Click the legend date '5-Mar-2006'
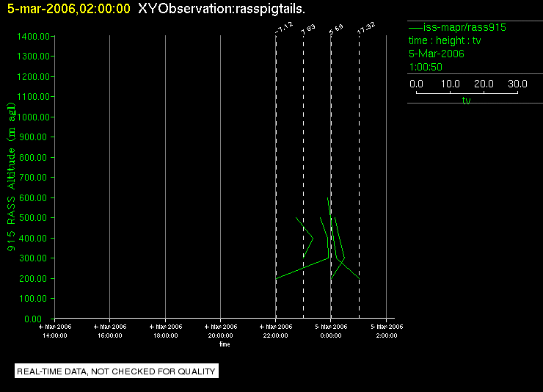The image size is (543, 392). click(437, 54)
